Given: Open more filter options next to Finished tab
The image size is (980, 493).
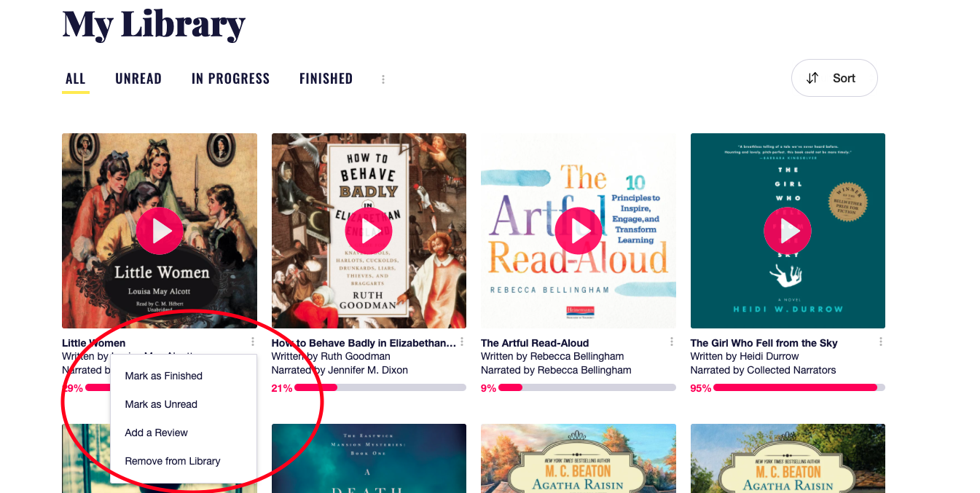Looking at the screenshot, I should tap(383, 79).
